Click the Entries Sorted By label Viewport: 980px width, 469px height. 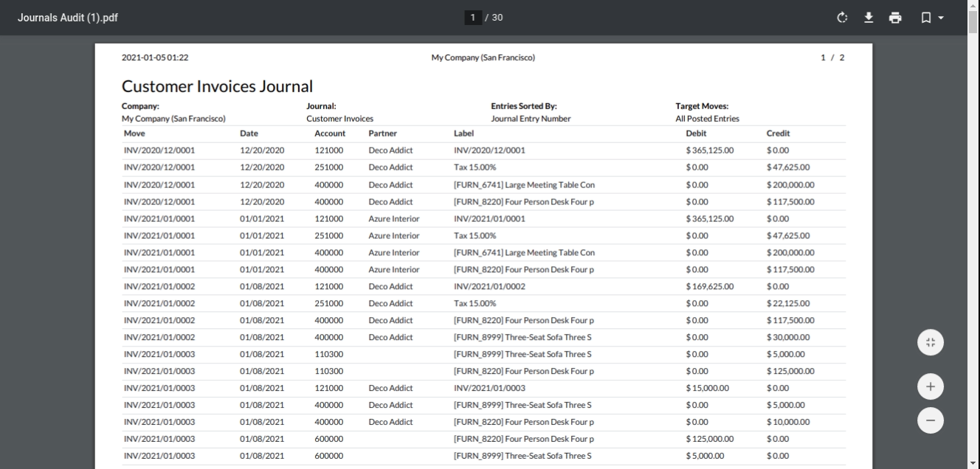click(523, 106)
